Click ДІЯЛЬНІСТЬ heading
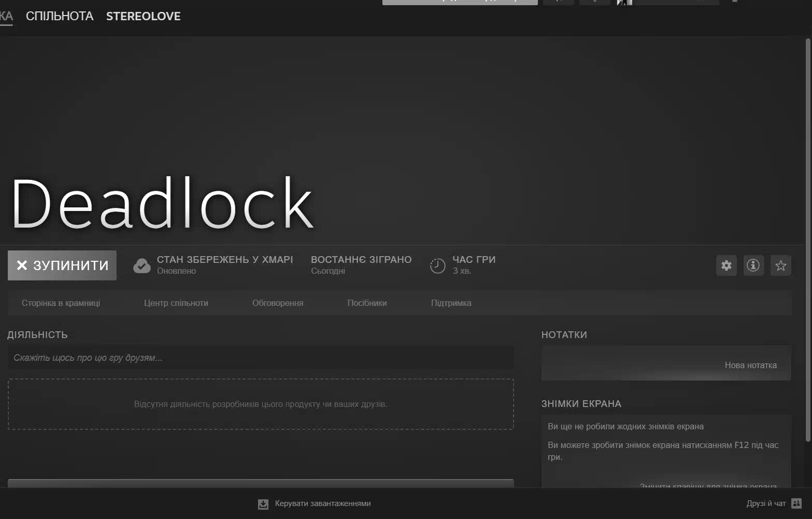The width and height of the screenshot is (812, 519). [x=37, y=335]
